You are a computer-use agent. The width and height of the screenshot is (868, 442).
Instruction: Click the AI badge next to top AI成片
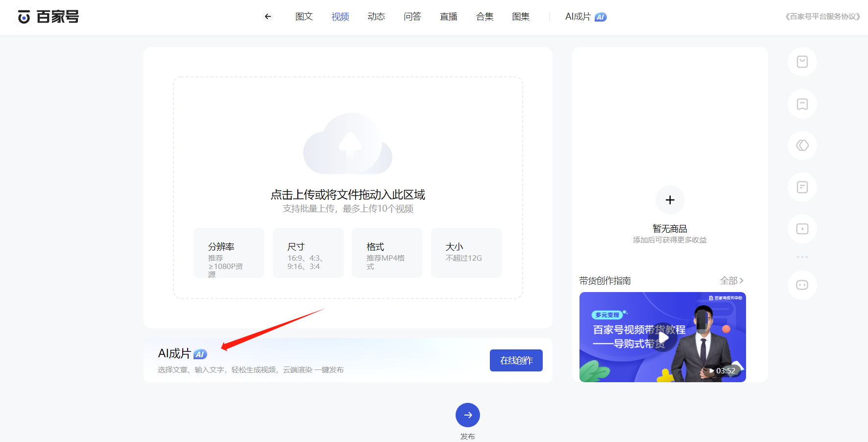pyautogui.click(x=601, y=17)
